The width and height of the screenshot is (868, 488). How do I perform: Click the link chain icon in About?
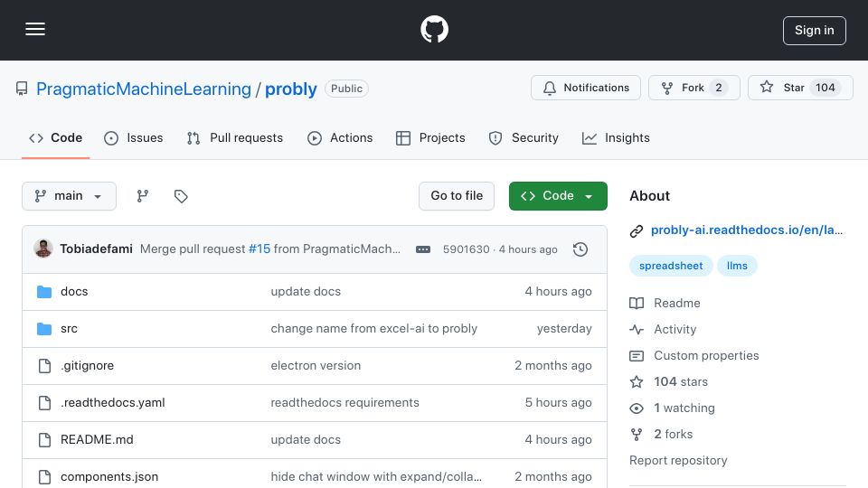coord(637,230)
